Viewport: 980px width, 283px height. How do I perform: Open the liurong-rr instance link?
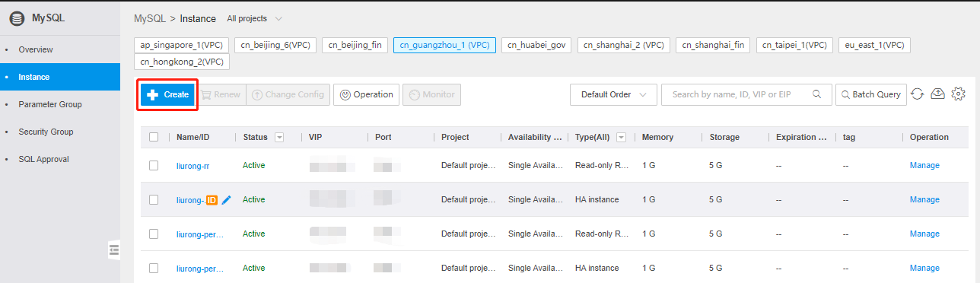192,165
